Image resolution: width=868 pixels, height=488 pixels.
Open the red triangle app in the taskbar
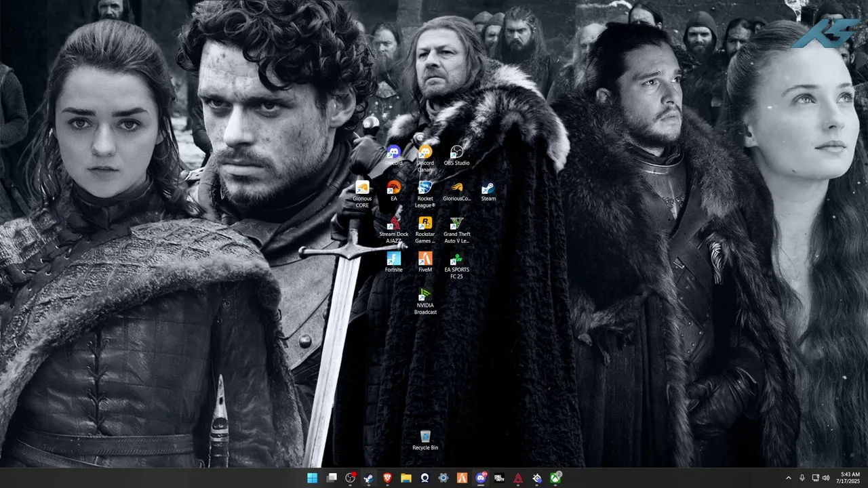(x=518, y=478)
